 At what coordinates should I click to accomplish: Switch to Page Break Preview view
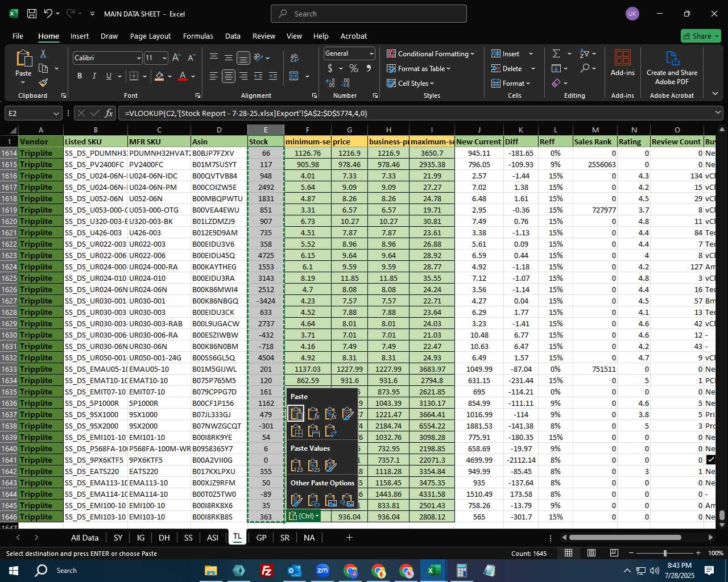pos(614,553)
